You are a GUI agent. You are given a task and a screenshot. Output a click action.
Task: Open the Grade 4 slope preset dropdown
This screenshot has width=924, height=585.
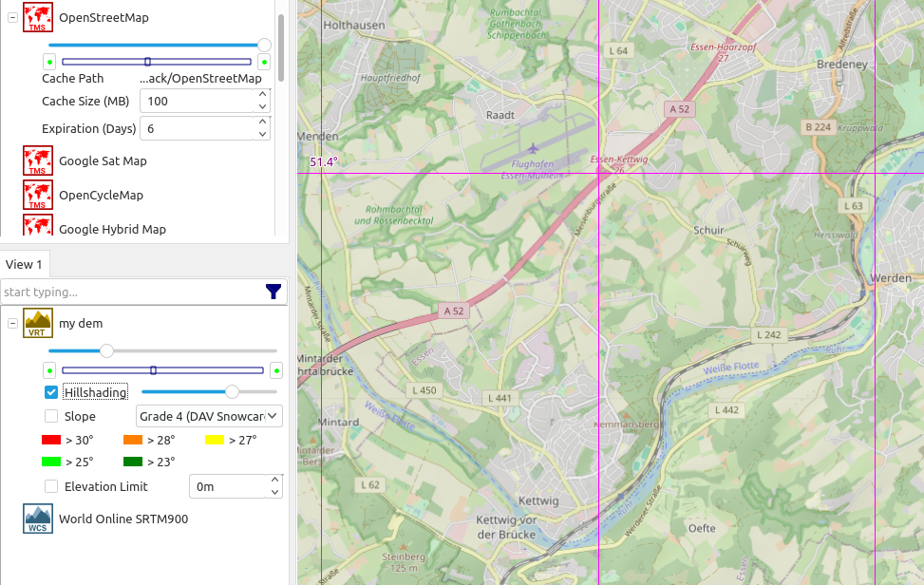coord(209,416)
